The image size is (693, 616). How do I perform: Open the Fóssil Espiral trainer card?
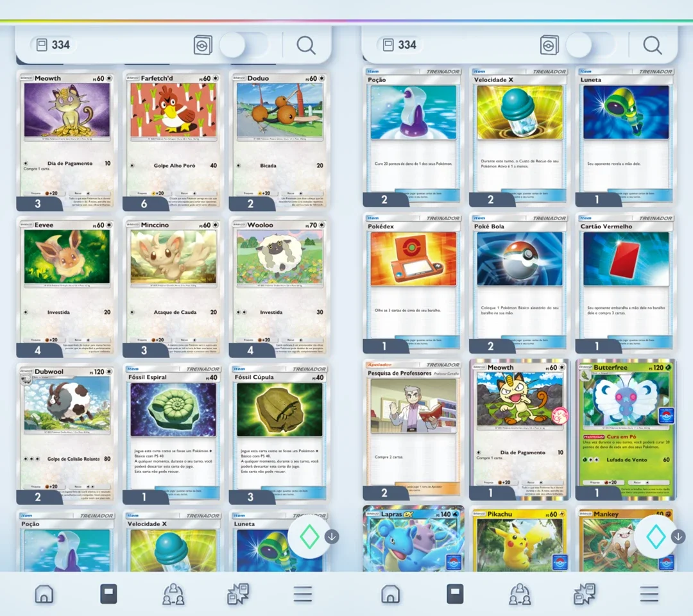[173, 434]
